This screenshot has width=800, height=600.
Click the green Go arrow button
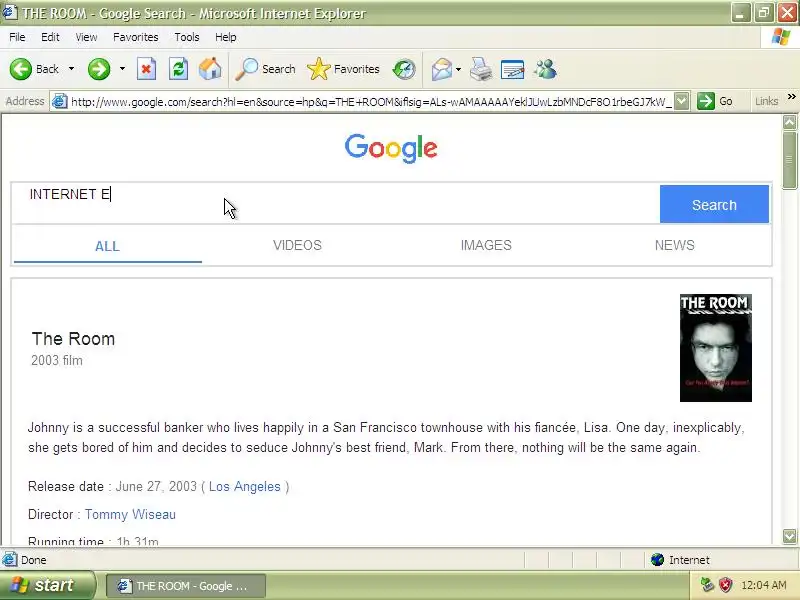click(x=706, y=101)
